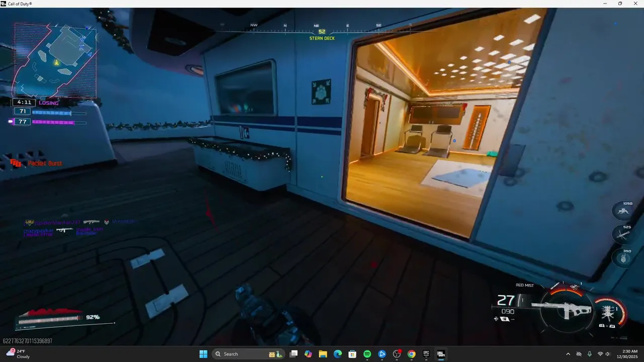Click the crazypaykar killfeed name

[x=38, y=230]
